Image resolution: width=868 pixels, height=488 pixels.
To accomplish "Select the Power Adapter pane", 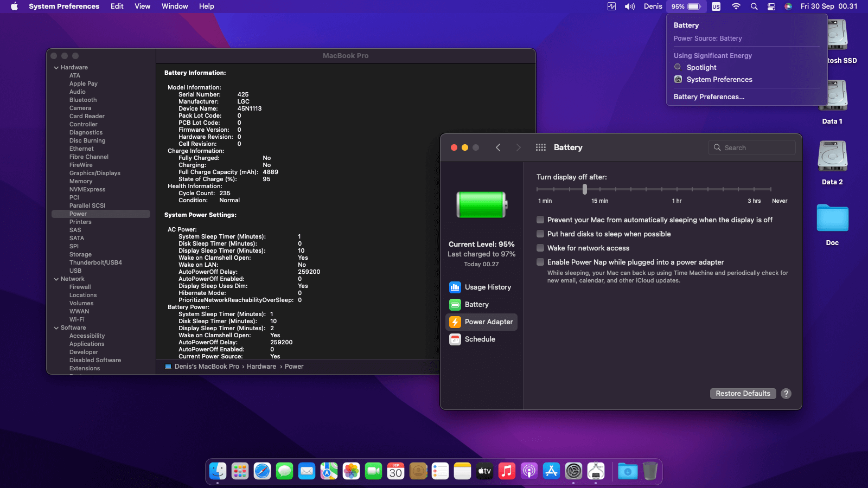I will tap(481, 322).
